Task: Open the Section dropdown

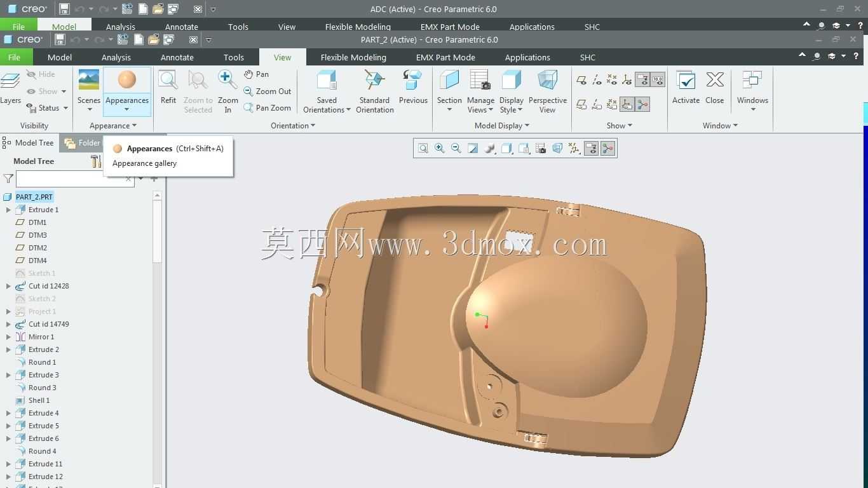Action: click(x=449, y=109)
